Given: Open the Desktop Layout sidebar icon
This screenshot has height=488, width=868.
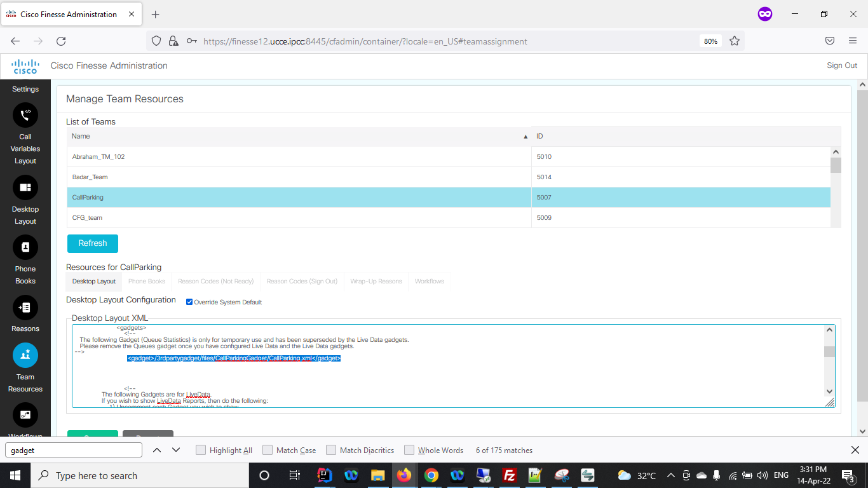Looking at the screenshot, I should click(x=25, y=187).
